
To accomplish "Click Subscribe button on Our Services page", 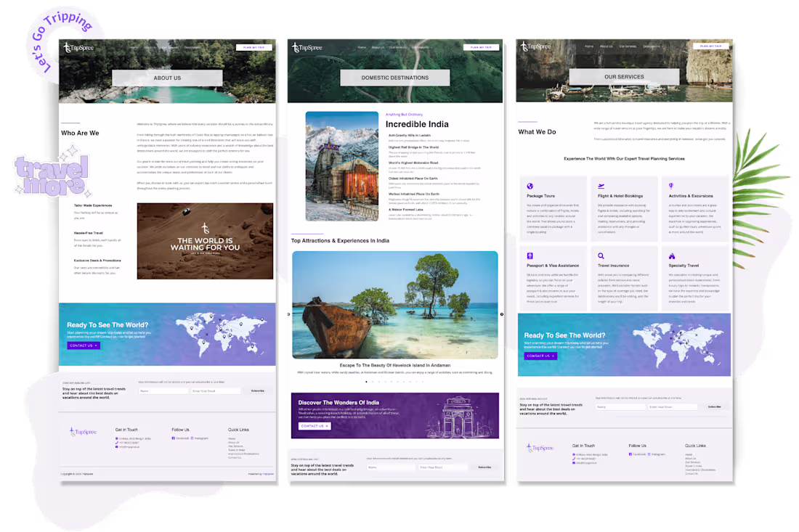I will pyautogui.click(x=715, y=406).
